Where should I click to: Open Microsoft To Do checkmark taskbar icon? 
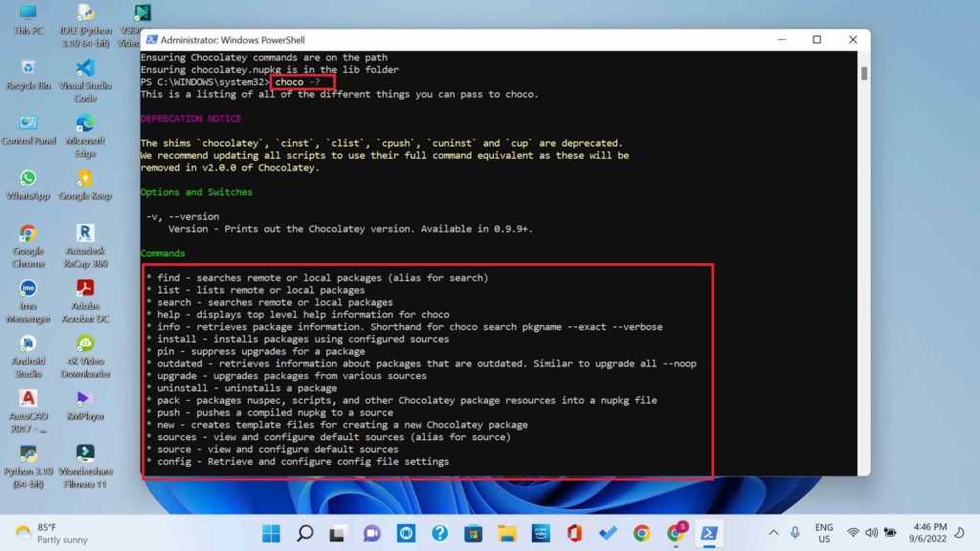608,533
